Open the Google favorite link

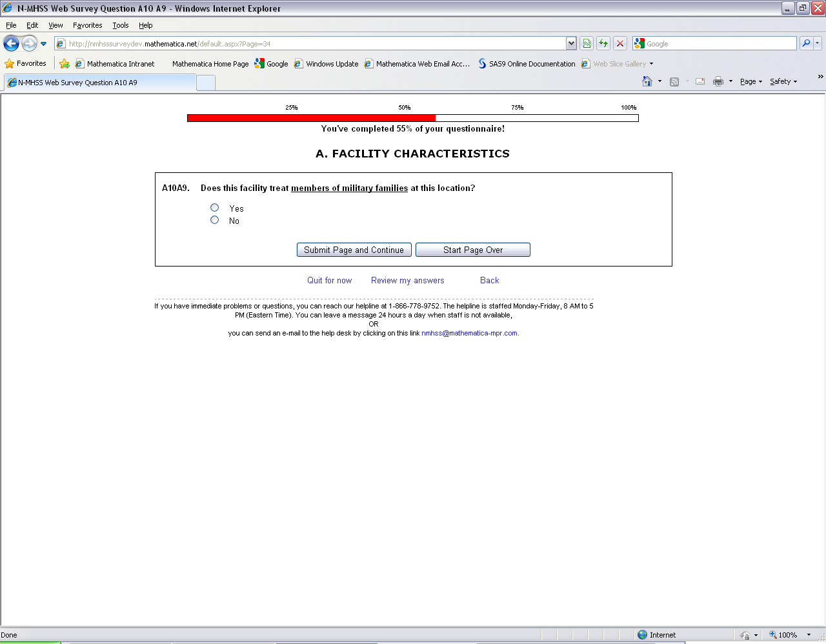coord(271,63)
